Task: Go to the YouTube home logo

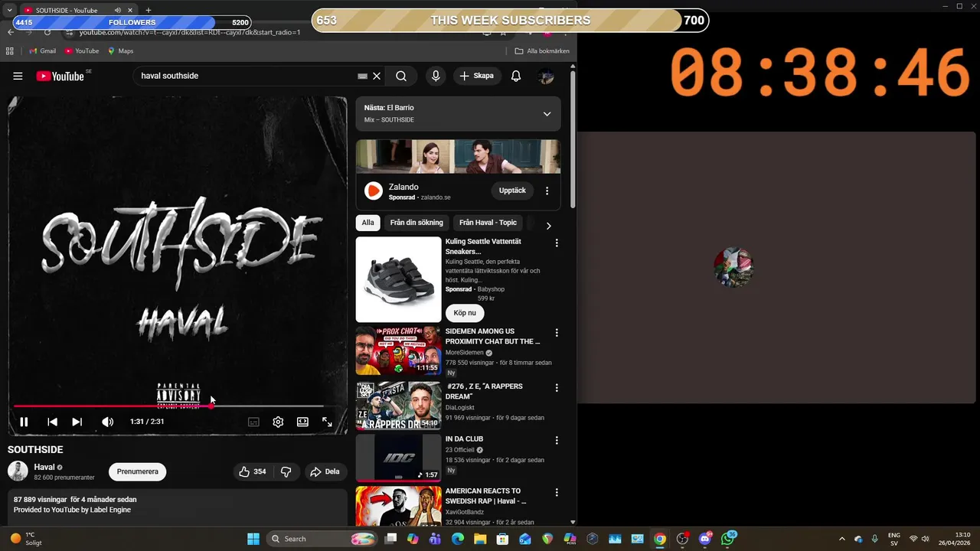Action: 60,76
